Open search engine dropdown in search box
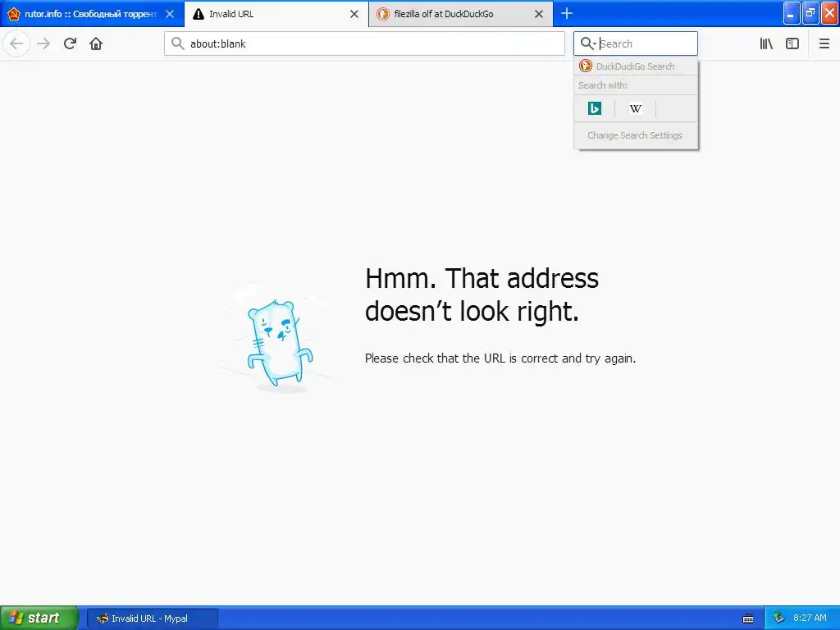Screen dimensions: 840x630 pos(588,43)
